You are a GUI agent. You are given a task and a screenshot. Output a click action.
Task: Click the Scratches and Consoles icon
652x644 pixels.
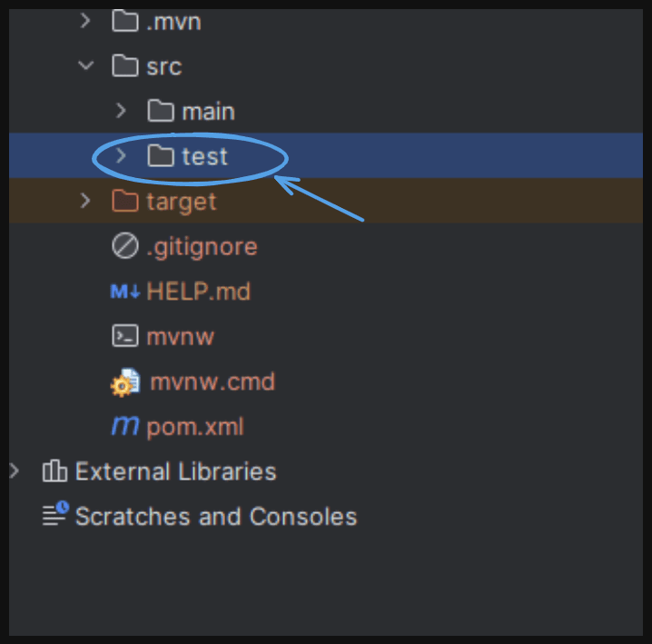point(55,513)
